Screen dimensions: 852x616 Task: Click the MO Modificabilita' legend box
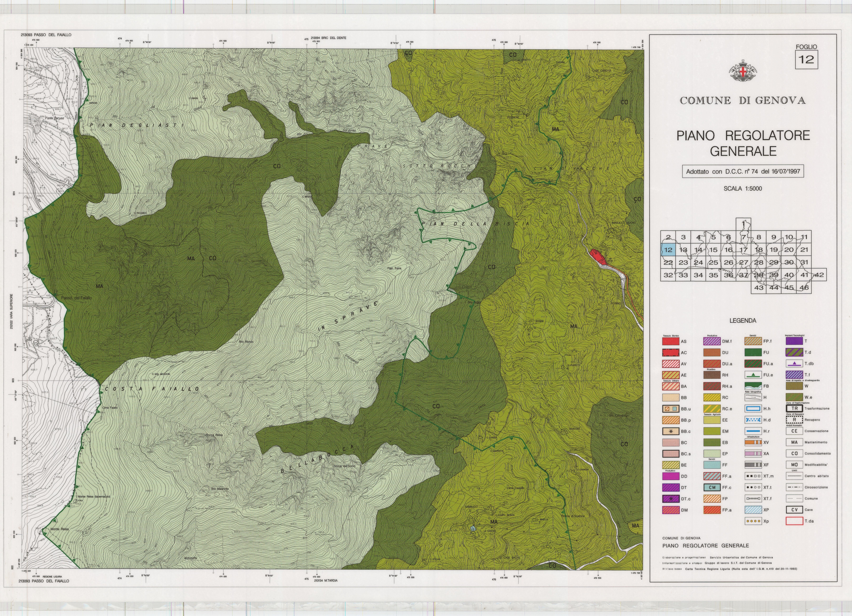pos(794,465)
